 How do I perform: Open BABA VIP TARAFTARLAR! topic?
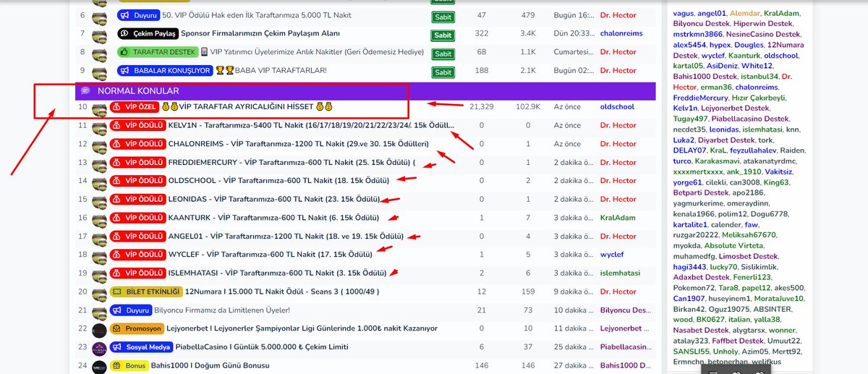click(x=271, y=70)
